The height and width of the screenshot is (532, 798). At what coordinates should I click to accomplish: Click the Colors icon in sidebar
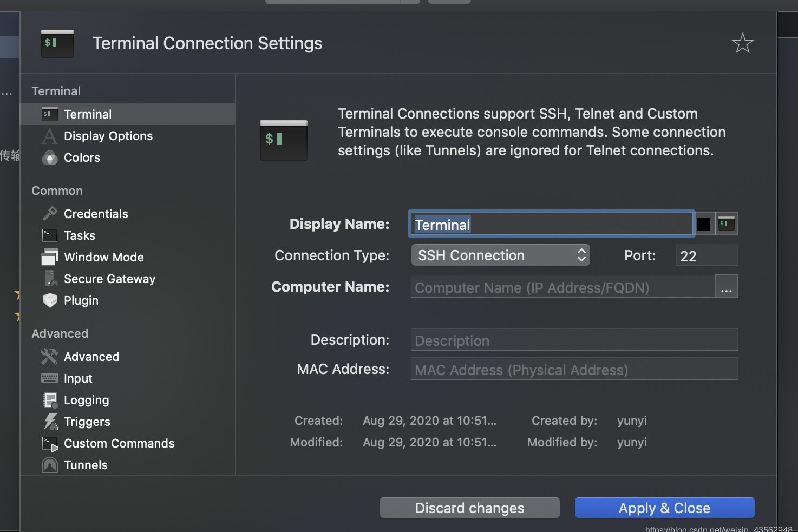[50, 158]
